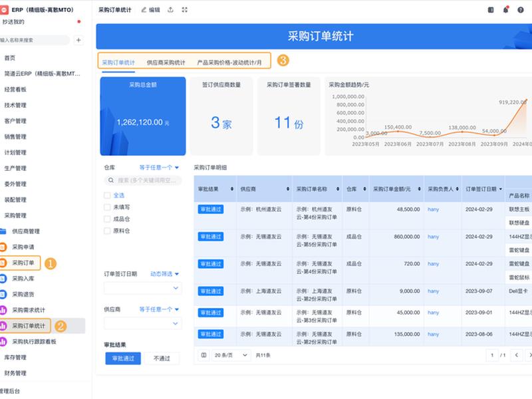Open the 供应商 select box

coord(143,323)
